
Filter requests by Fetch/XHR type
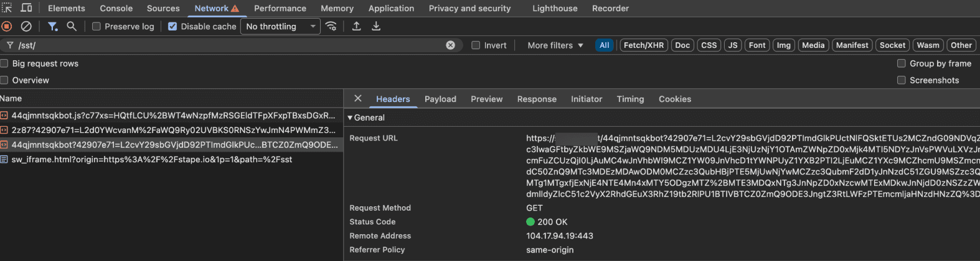[x=643, y=45]
